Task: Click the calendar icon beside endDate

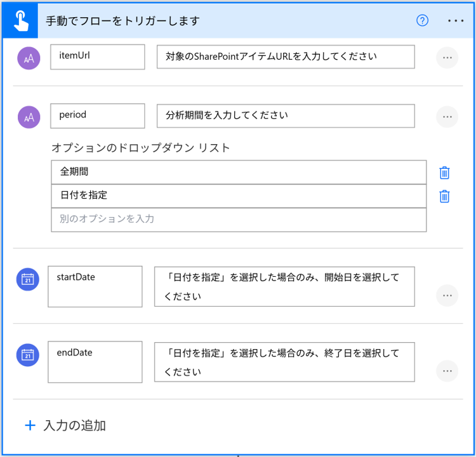Action: click(28, 355)
